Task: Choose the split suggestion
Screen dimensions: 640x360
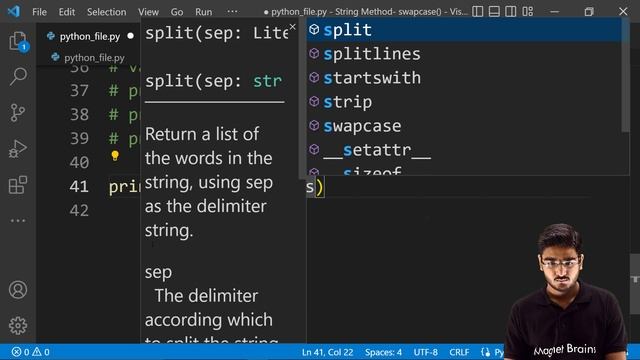Action: [x=464, y=30]
